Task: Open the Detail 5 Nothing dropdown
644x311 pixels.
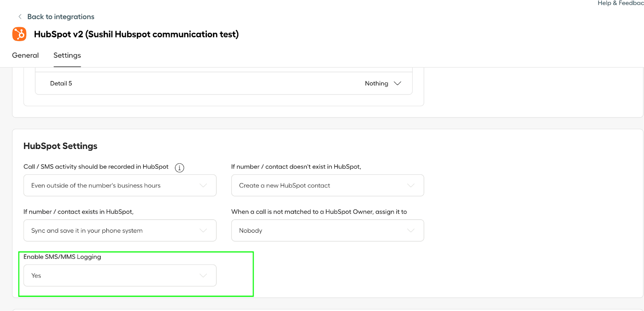Action: [383, 83]
